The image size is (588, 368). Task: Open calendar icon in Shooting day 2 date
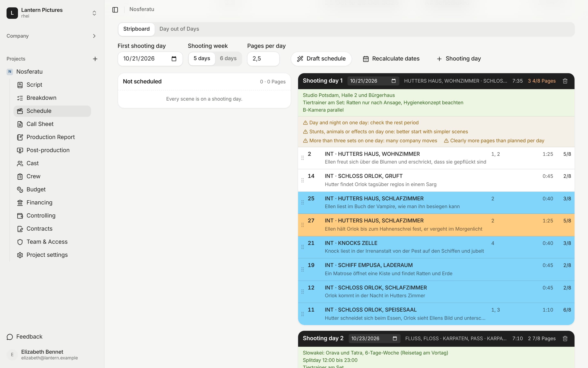click(x=395, y=339)
